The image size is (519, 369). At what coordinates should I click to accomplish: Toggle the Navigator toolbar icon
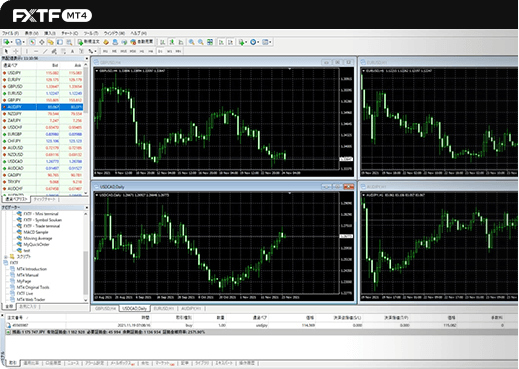[x=50, y=42]
